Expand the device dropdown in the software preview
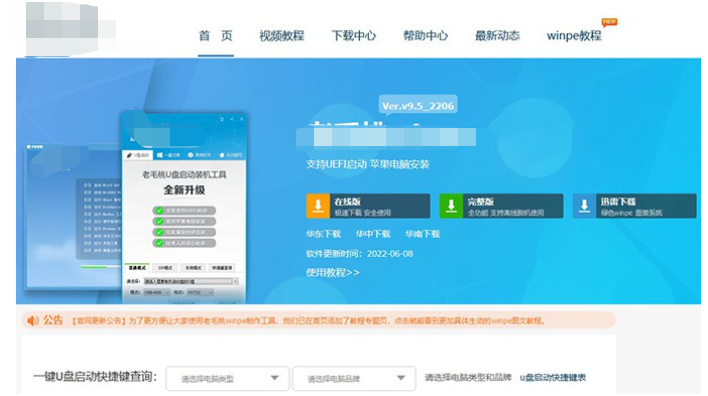 click(x=236, y=281)
